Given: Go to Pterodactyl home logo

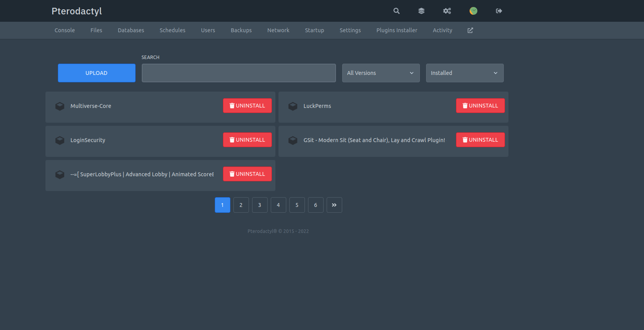Looking at the screenshot, I should point(77,11).
